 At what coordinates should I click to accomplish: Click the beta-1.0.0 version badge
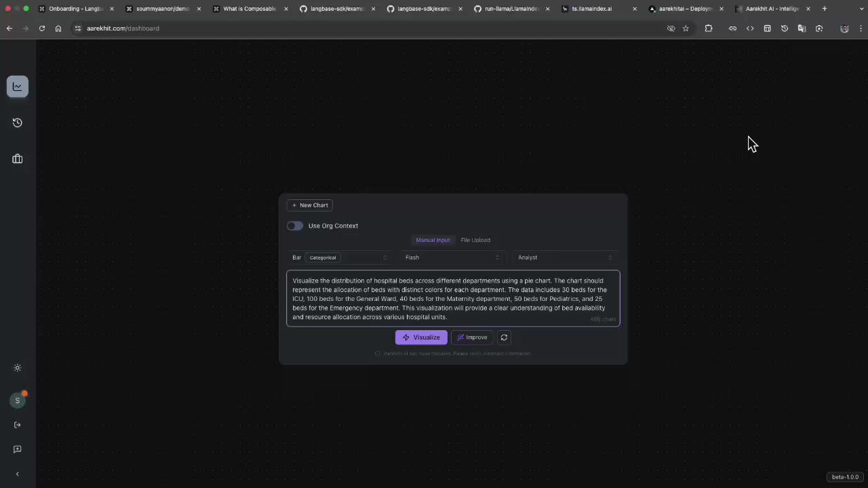[845, 477]
